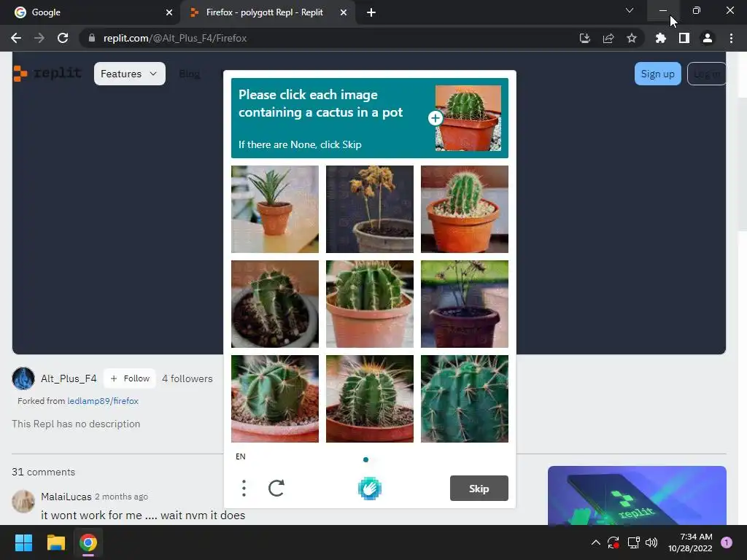Select the bottom-left cactus in red dish image
747x560 pixels.
click(275, 399)
